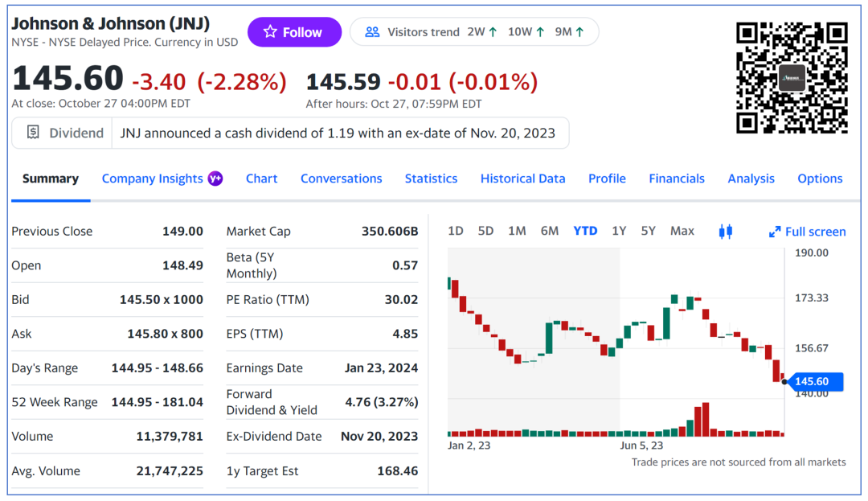
Task: Click the Previous Close value 149.00
Action: pyautogui.click(x=182, y=232)
